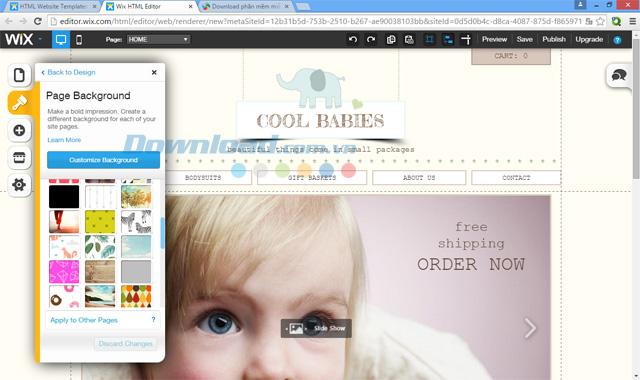Viewport: 640px width, 380px height.
Task: Click the Customize Background button
Action: (x=103, y=160)
